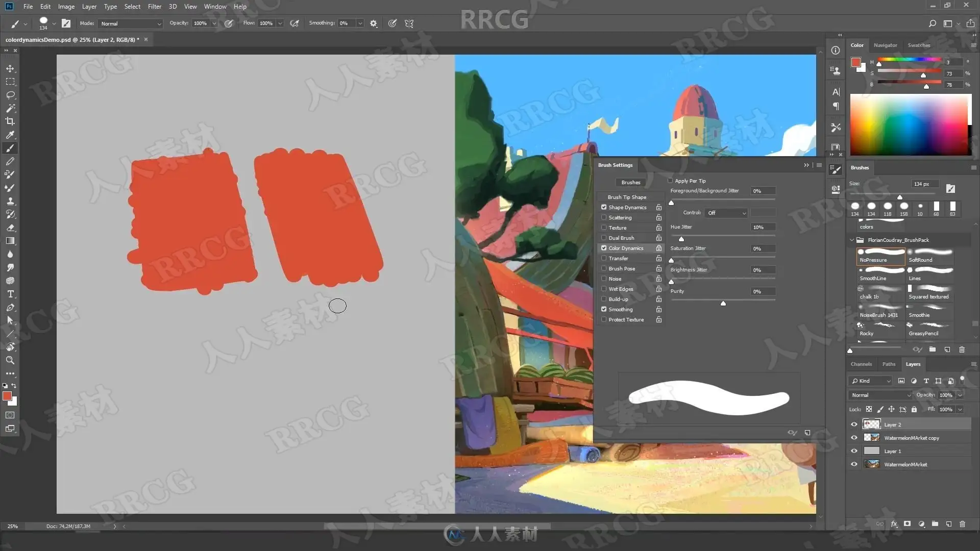Select the Horizontal Type tool

pyautogui.click(x=10, y=294)
